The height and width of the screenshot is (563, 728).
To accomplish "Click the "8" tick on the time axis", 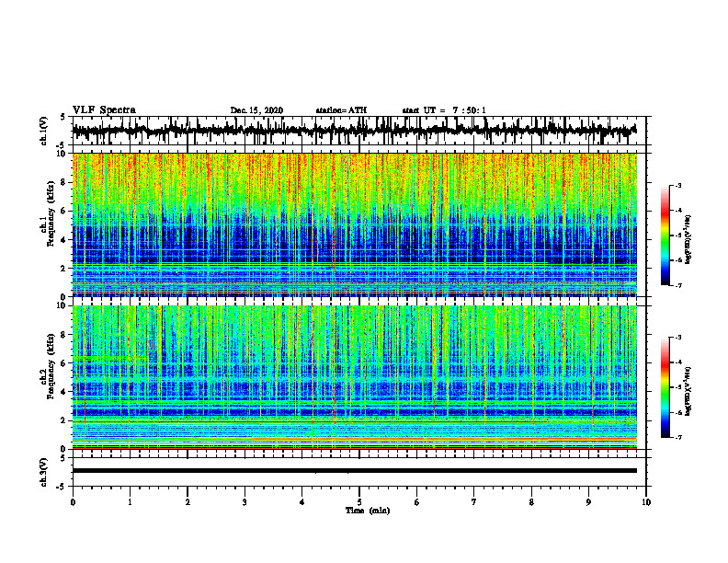I will coord(531,502).
